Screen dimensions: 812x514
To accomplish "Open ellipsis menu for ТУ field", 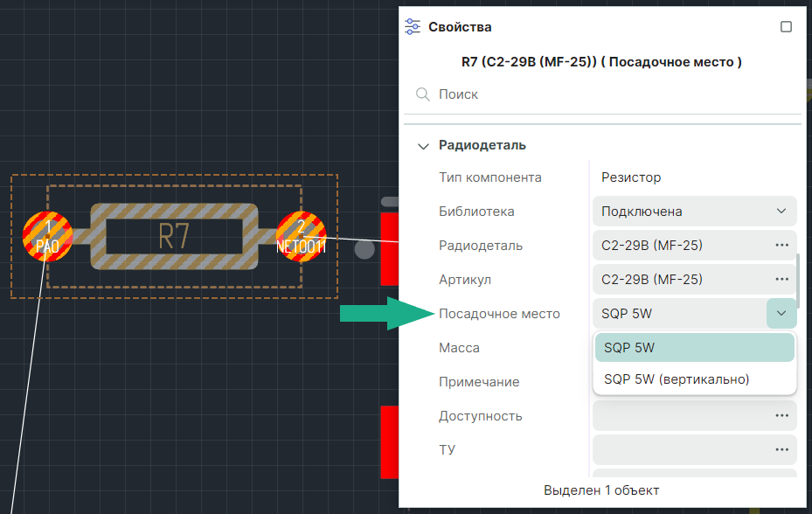I will tap(781, 450).
